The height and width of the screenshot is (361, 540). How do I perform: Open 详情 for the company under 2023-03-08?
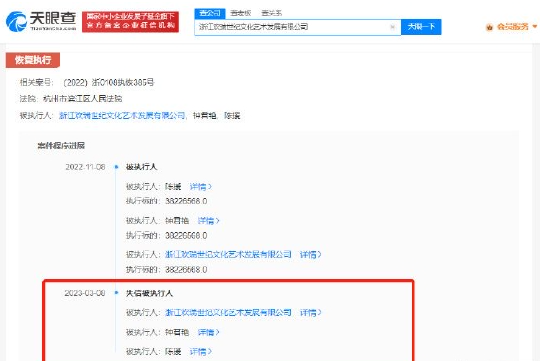coord(311,312)
